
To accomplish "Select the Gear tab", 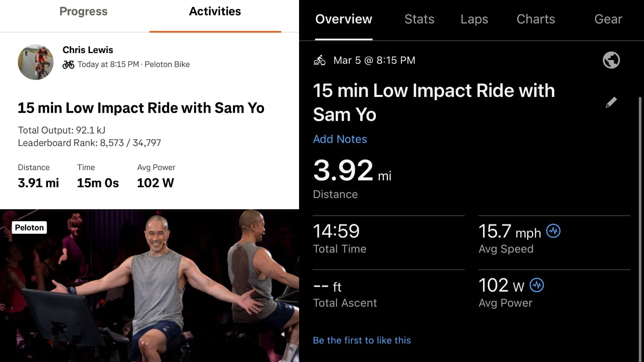I will pyautogui.click(x=608, y=19).
